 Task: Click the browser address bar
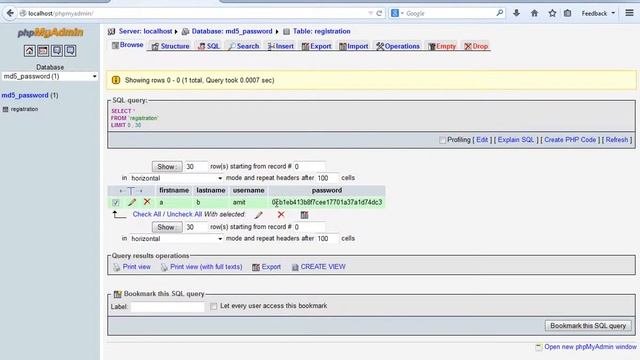(196, 13)
